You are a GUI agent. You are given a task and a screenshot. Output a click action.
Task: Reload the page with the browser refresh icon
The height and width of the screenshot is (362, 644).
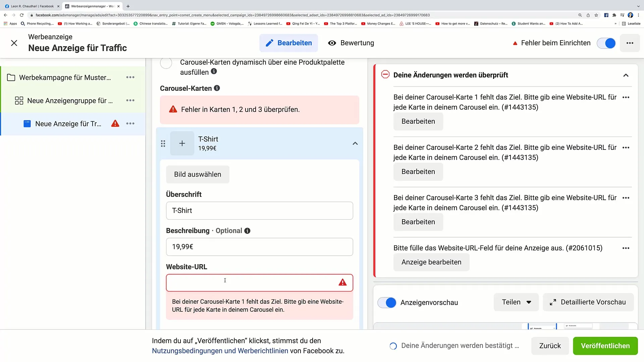[22, 15]
